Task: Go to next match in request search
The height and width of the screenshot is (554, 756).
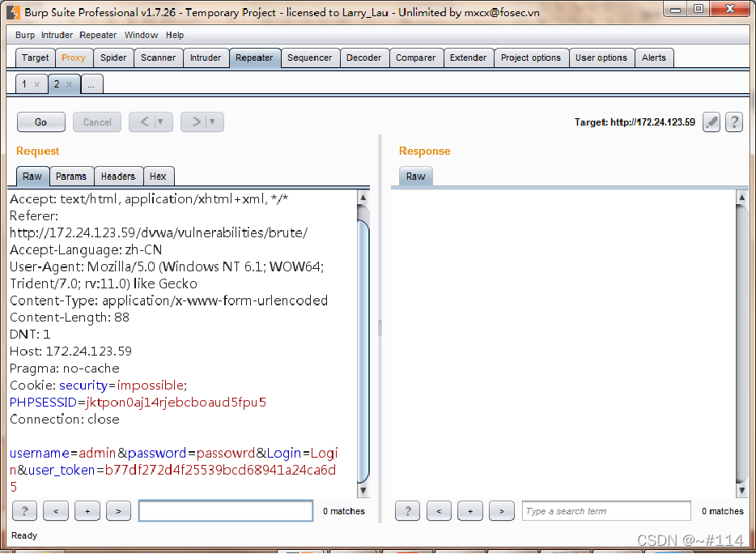Action: [119, 511]
